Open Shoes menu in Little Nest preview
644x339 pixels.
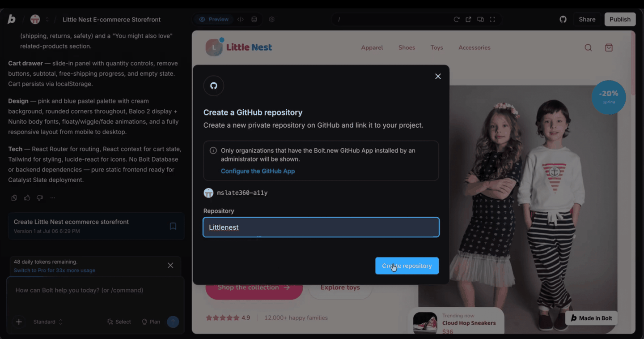(x=407, y=47)
